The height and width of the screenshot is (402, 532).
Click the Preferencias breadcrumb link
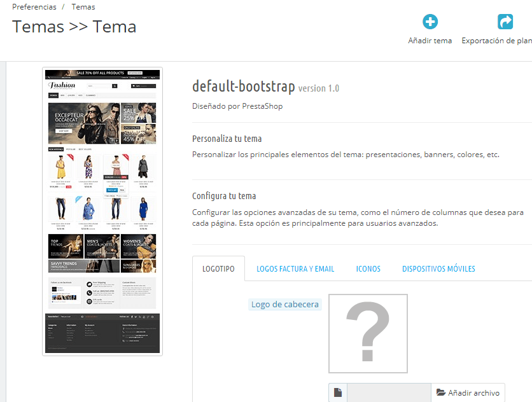[x=34, y=7]
